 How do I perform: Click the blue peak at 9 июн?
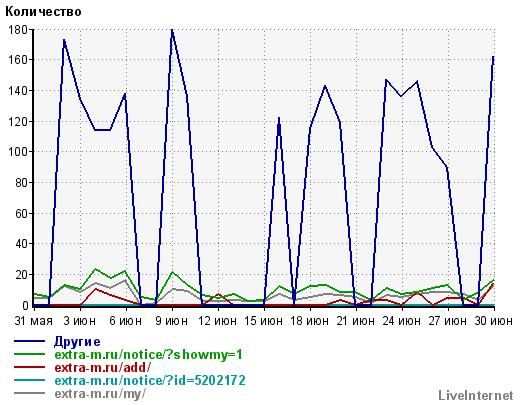(172, 31)
